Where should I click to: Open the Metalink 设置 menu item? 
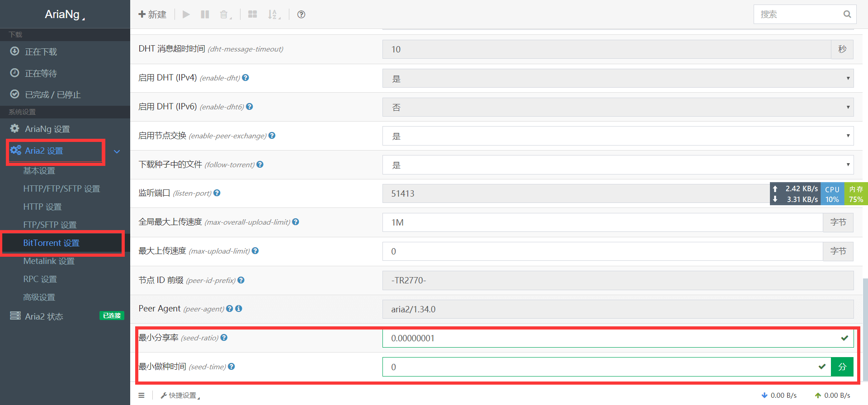click(x=49, y=261)
